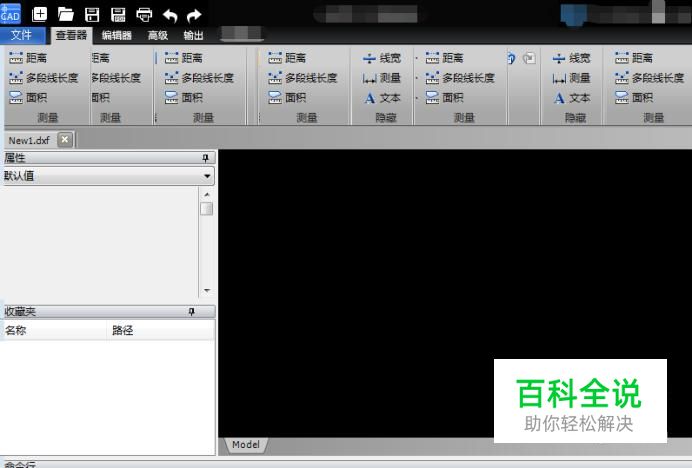Open a file using the folder icon

point(66,15)
